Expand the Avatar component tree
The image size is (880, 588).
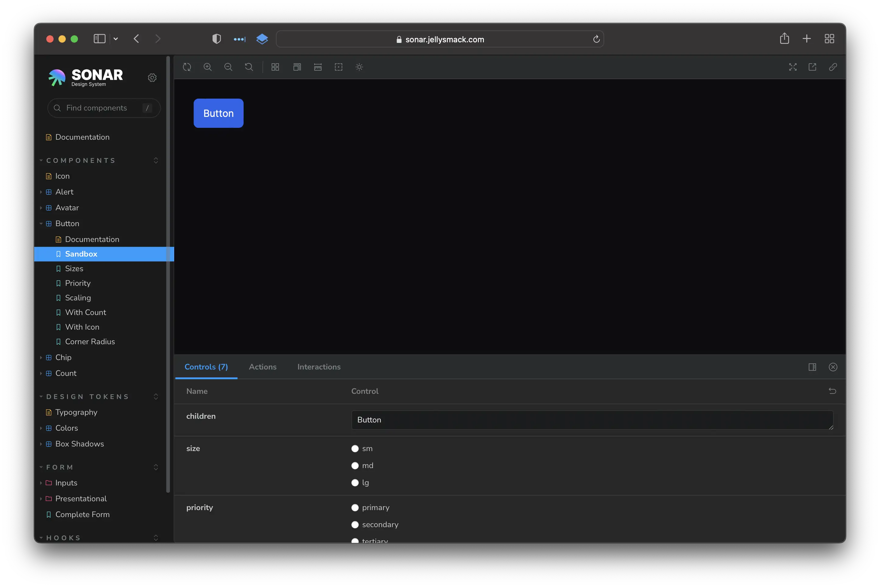(41, 208)
